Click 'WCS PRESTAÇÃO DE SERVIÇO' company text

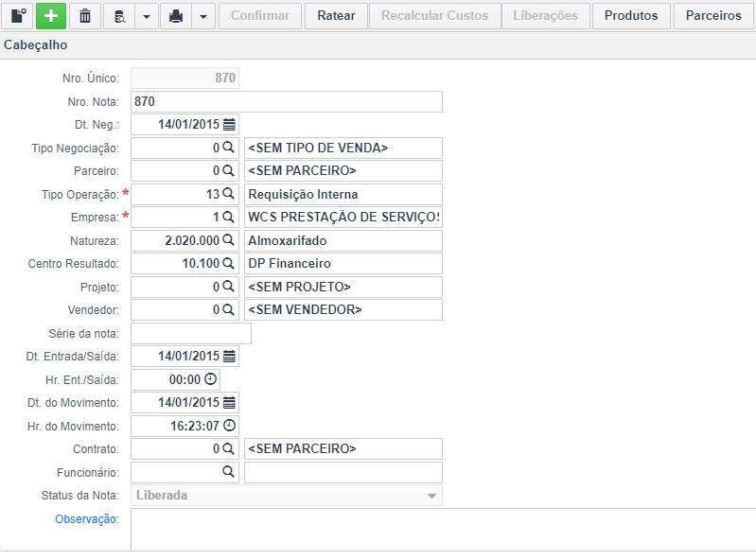[x=343, y=218]
